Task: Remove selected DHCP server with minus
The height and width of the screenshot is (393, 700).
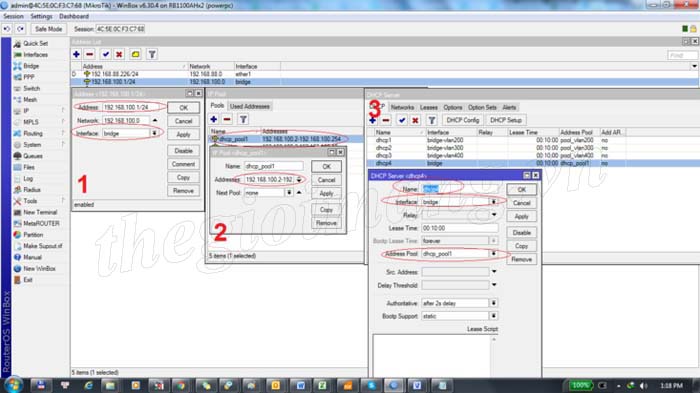Action: coord(386,120)
